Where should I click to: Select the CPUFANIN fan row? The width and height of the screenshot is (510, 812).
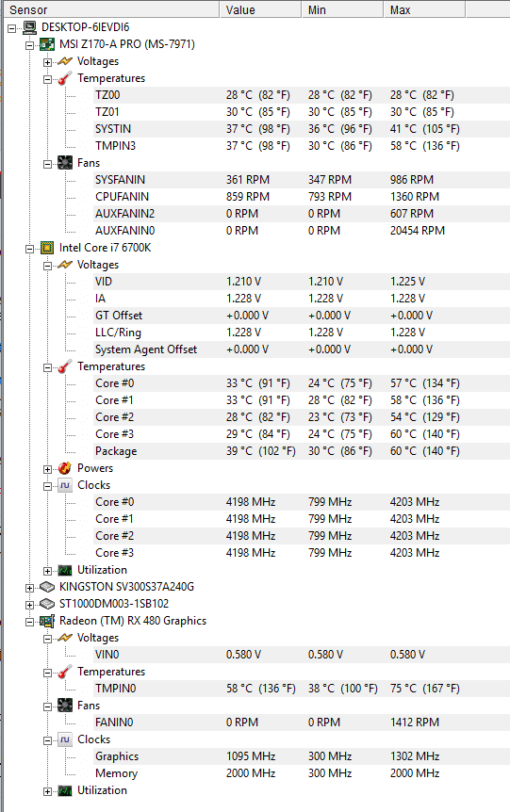(288, 197)
